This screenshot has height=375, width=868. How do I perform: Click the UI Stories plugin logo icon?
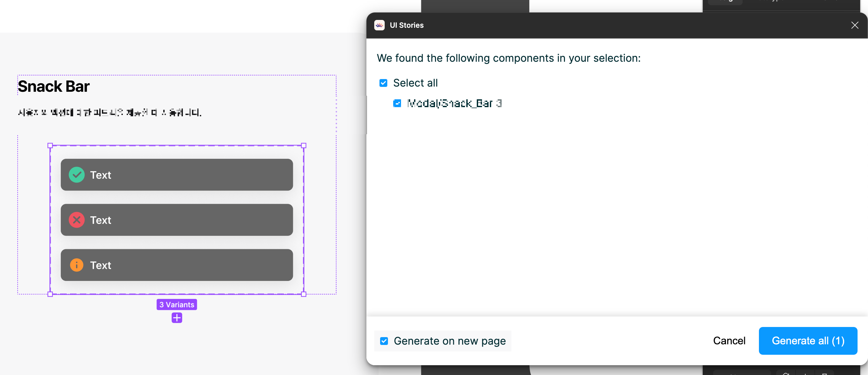click(379, 25)
